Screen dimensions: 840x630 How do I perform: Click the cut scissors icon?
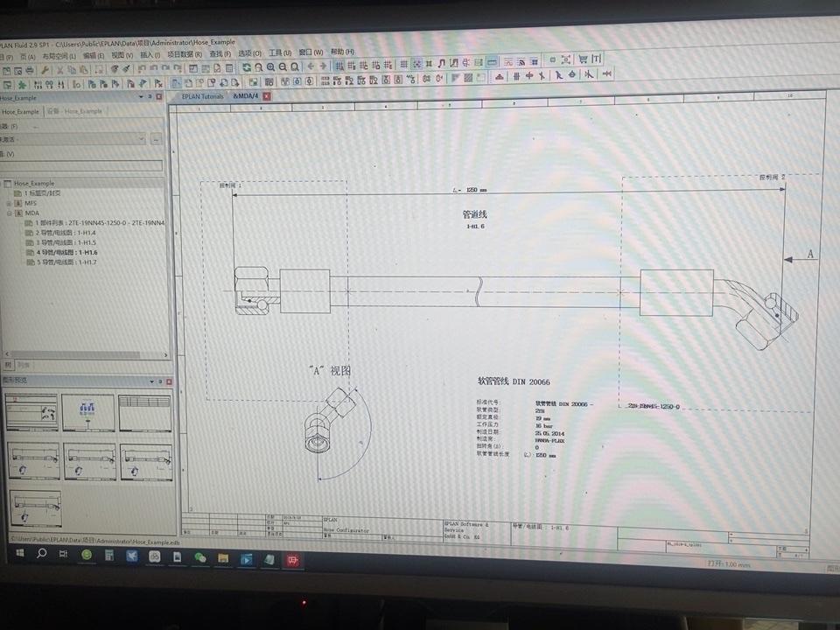(59, 69)
